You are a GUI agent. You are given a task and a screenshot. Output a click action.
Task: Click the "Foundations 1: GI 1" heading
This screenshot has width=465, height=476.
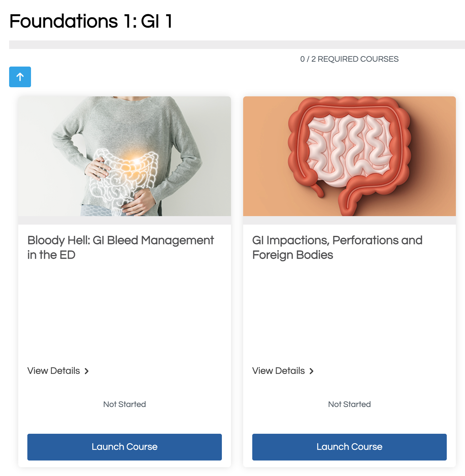coord(91,21)
